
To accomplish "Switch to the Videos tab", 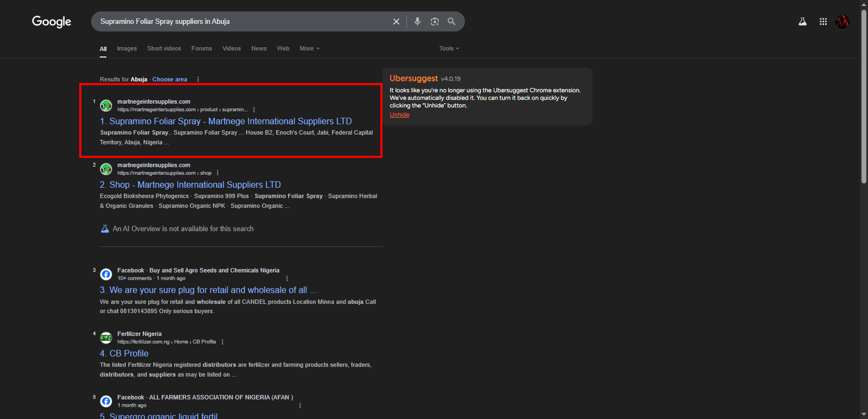I will pyautogui.click(x=232, y=49).
